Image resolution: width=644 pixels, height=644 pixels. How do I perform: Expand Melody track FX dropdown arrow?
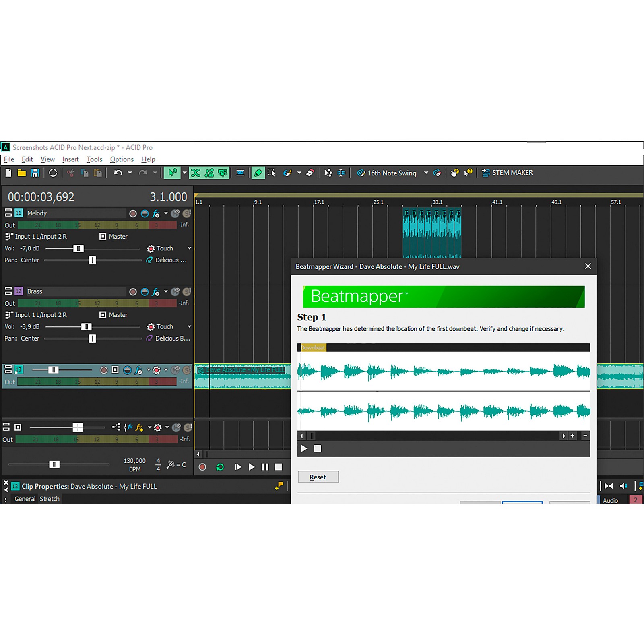[166, 213]
